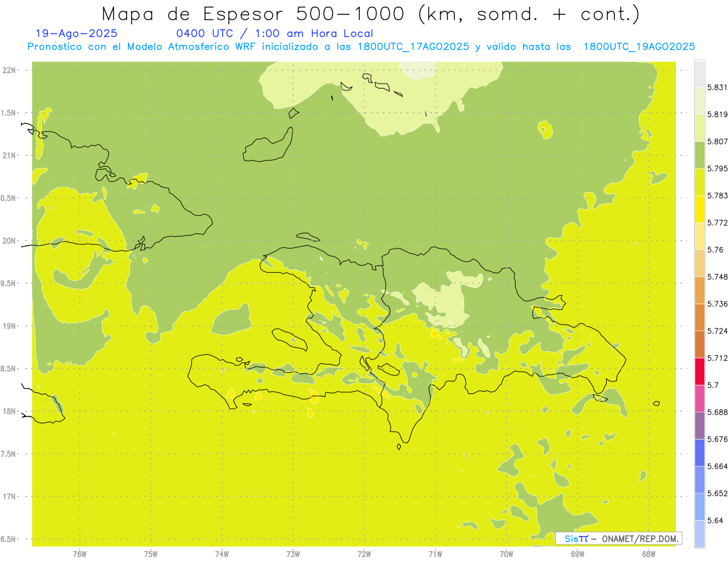
Task: Click the 72W longitude label
Action: pyautogui.click(x=364, y=554)
